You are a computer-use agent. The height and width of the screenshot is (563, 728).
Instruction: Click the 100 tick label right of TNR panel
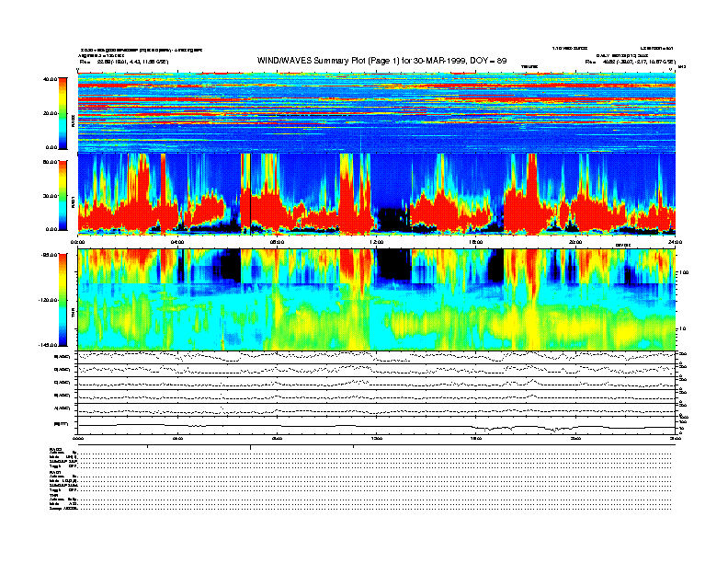click(x=684, y=272)
